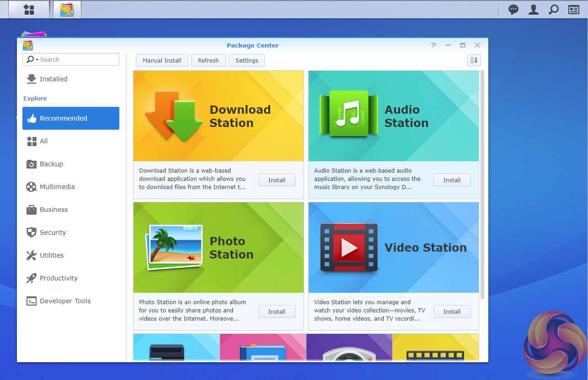Click the Package Center taskbar icon

pyautogui.click(x=67, y=10)
